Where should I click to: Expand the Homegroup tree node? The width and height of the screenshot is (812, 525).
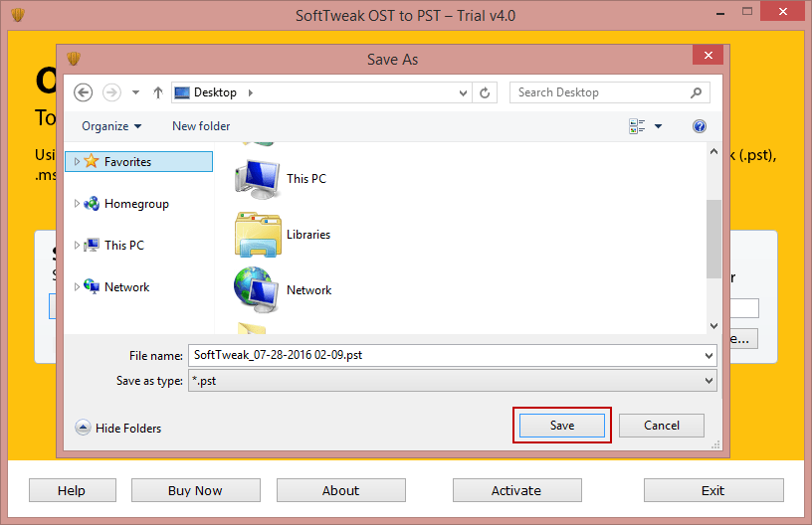pos(78,204)
